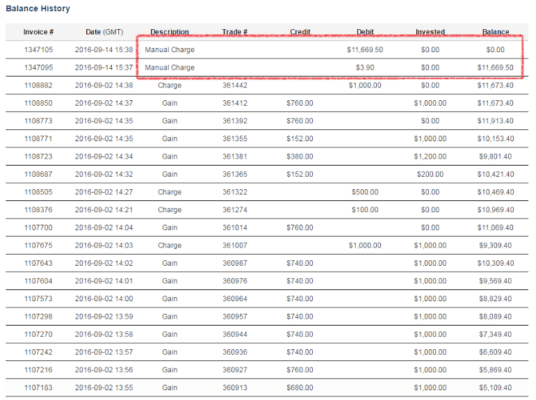Image resolution: width=536 pixels, height=400 pixels.
Task: Click the $680.00 credit amount
Action: coord(300,387)
